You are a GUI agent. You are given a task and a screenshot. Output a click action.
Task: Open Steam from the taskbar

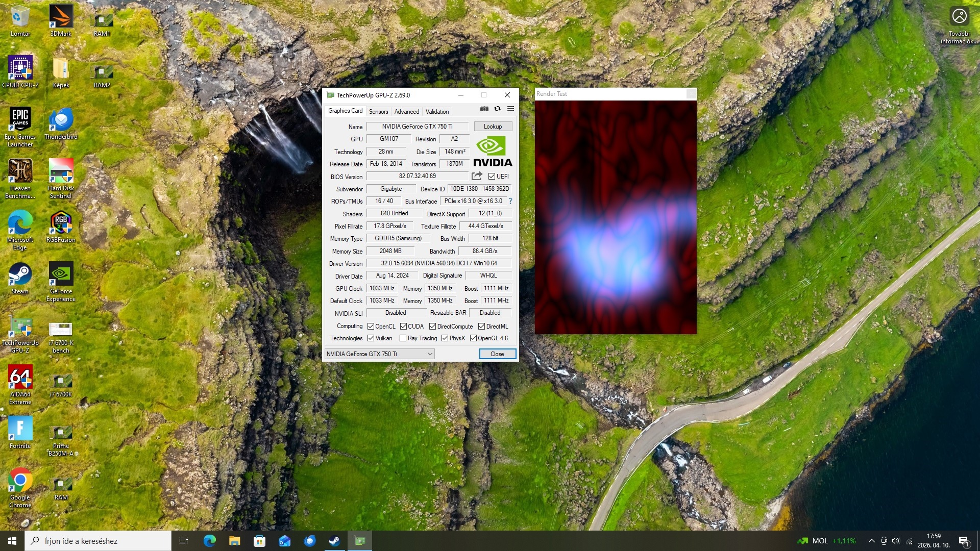(334, 541)
